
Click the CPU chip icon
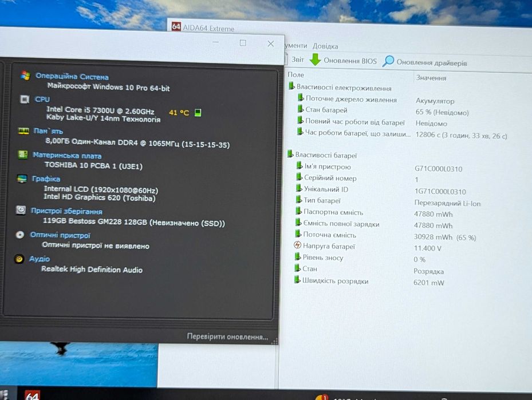(24, 99)
